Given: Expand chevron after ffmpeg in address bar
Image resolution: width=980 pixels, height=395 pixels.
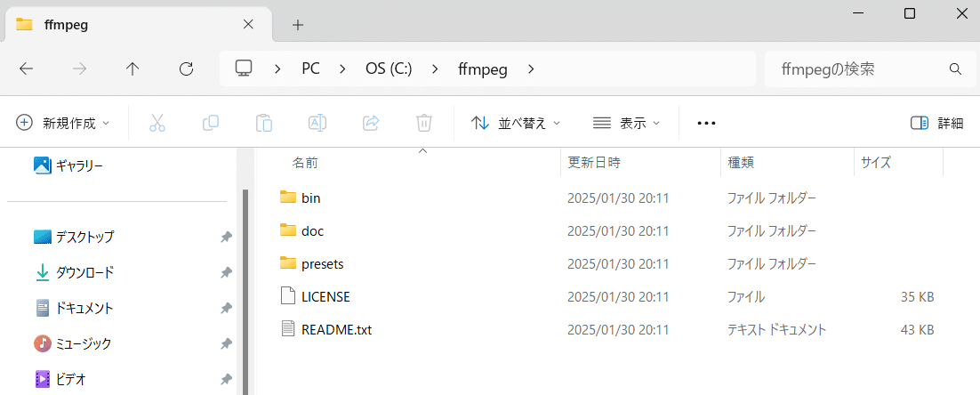Looking at the screenshot, I should coord(531,69).
